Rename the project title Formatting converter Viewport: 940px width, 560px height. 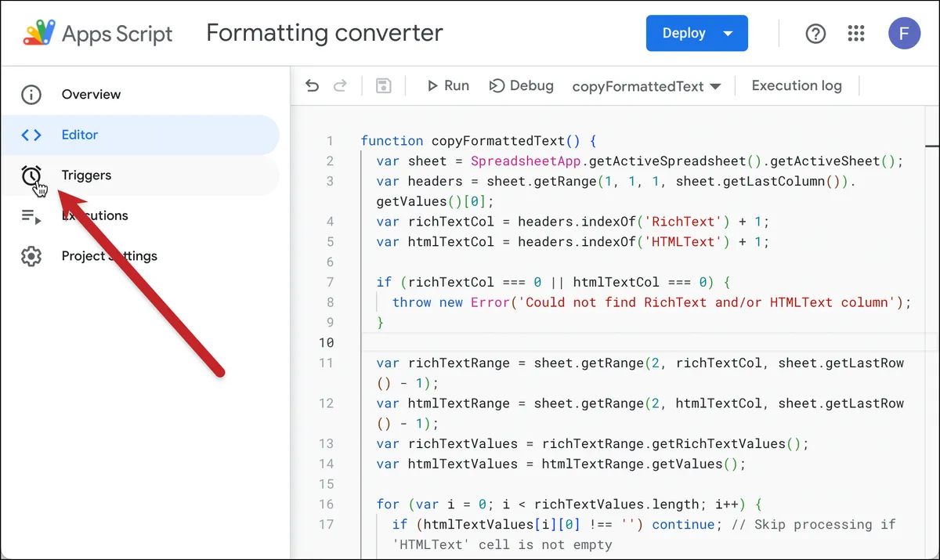click(324, 33)
